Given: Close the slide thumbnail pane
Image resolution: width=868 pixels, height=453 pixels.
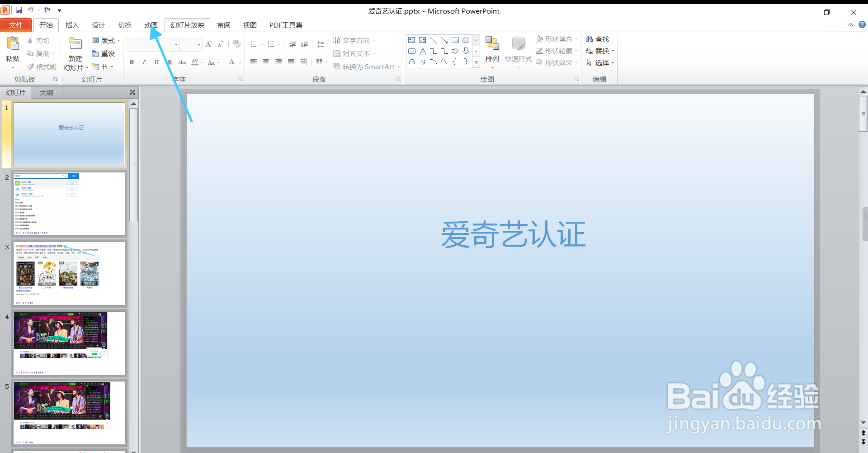Looking at the screenshot, I should pyautogui.click(x=132, y=93).
